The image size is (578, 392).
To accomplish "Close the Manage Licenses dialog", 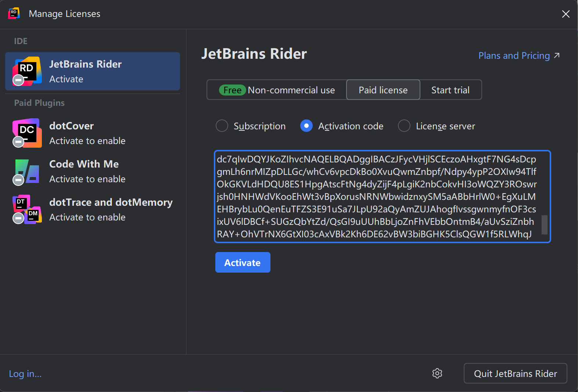I will click(566, 14).
